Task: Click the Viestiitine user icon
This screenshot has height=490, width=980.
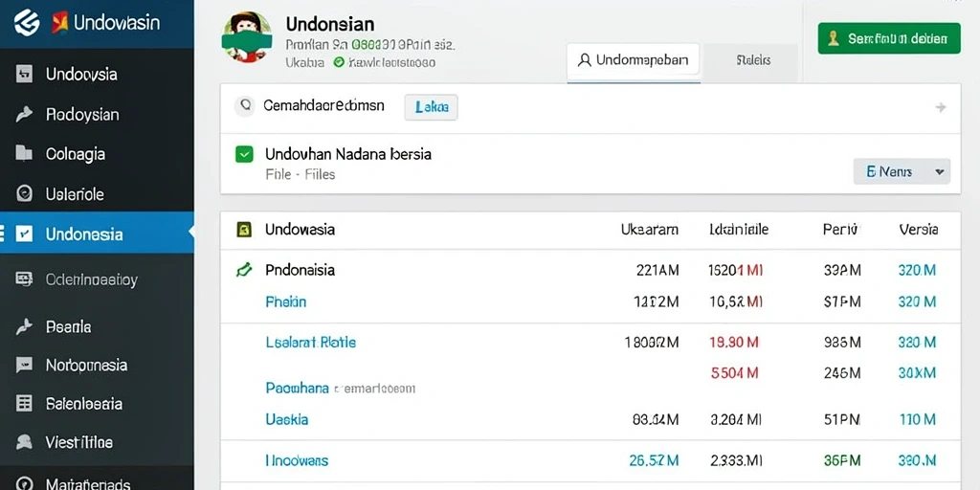Action: [24, 442]
